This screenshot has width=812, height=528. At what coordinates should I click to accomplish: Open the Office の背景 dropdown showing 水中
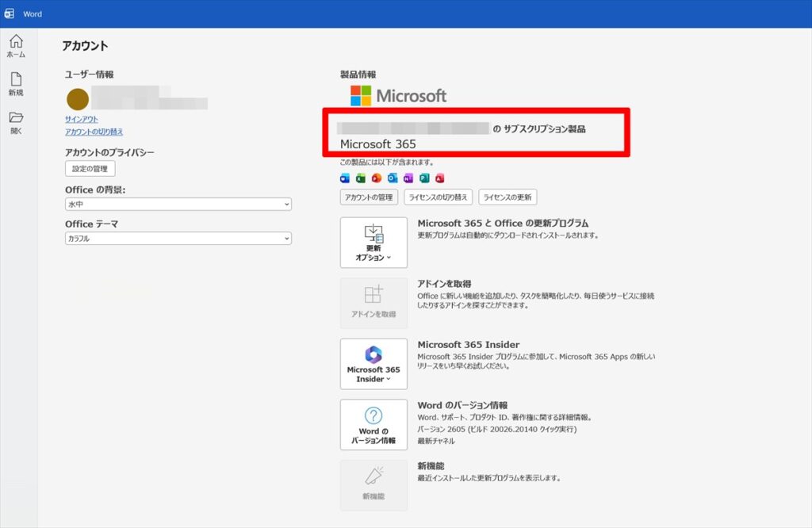178,204
